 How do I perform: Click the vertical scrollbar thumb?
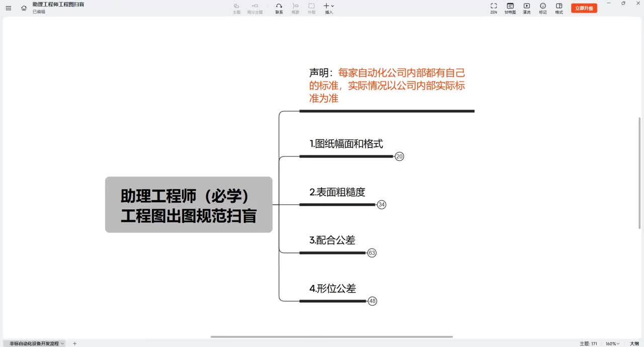point(640,172)
